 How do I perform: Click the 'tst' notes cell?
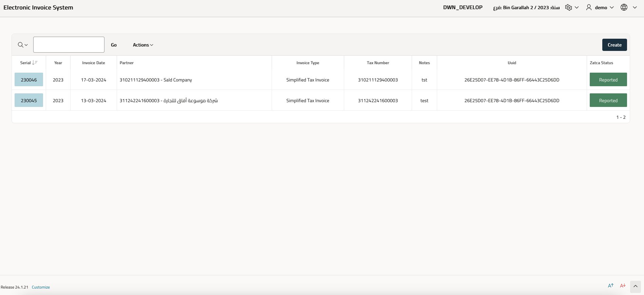tap(424, 80)
